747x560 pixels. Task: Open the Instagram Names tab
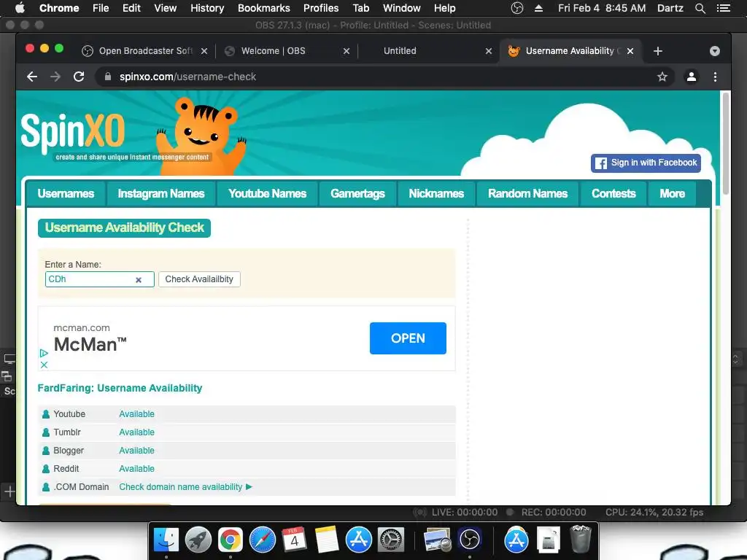coord(161,194)
